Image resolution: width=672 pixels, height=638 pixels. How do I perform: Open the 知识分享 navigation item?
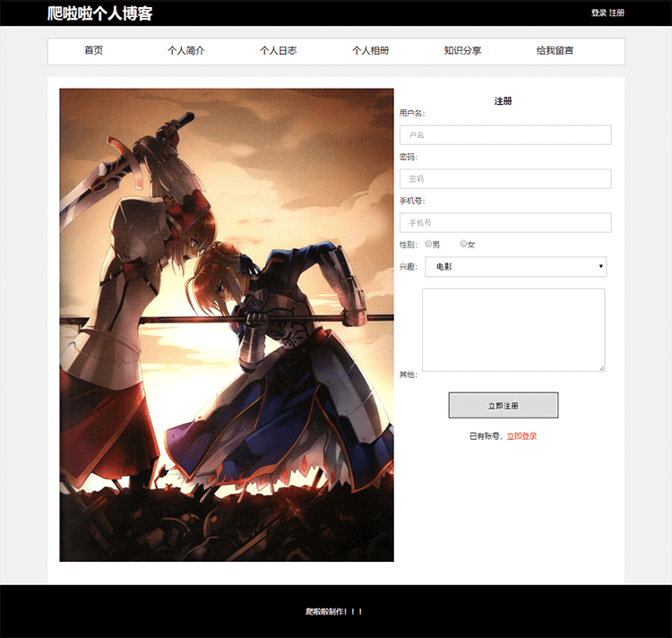[x=462, y=51]
